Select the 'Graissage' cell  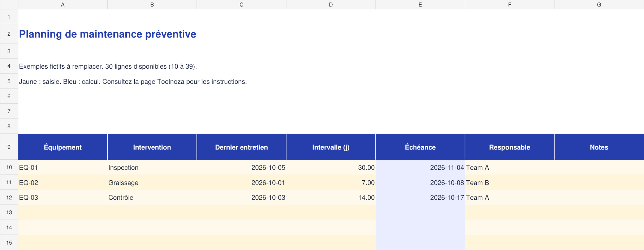(152, 182)
